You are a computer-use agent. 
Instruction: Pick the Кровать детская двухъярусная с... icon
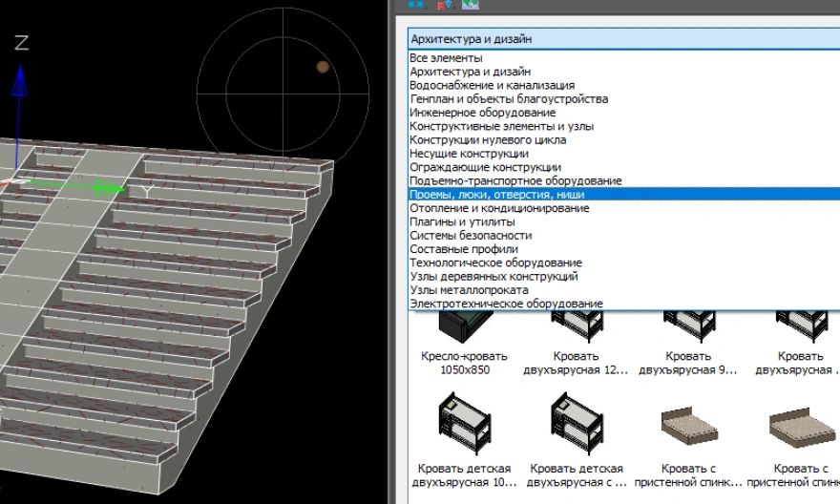click(x=576, y=421)
